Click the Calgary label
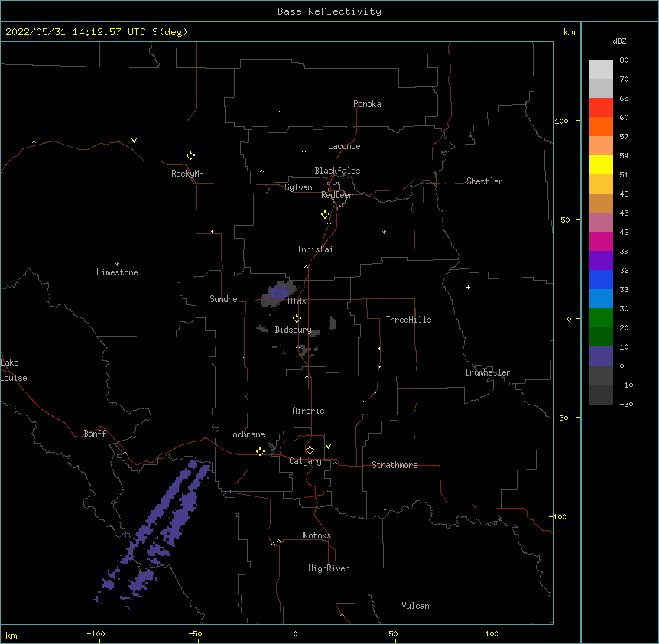Screen dimensions: 659x644 305,461
